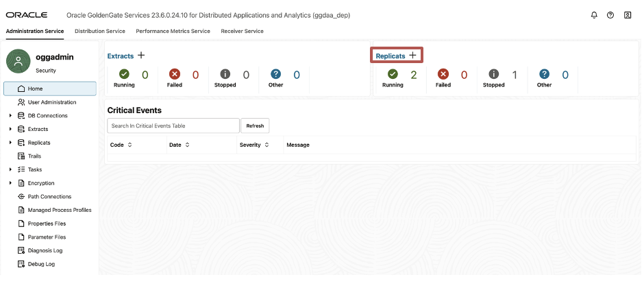The image size is (644, 299).
Task: Click the Replicats Stopped info icon
Action: (493, 74)
